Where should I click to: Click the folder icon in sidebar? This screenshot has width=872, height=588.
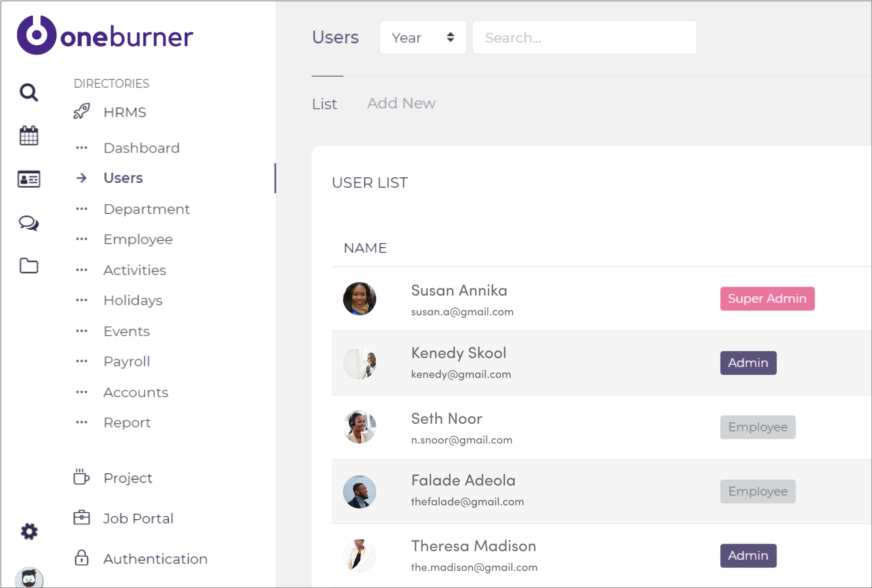(x=29, y=266)
